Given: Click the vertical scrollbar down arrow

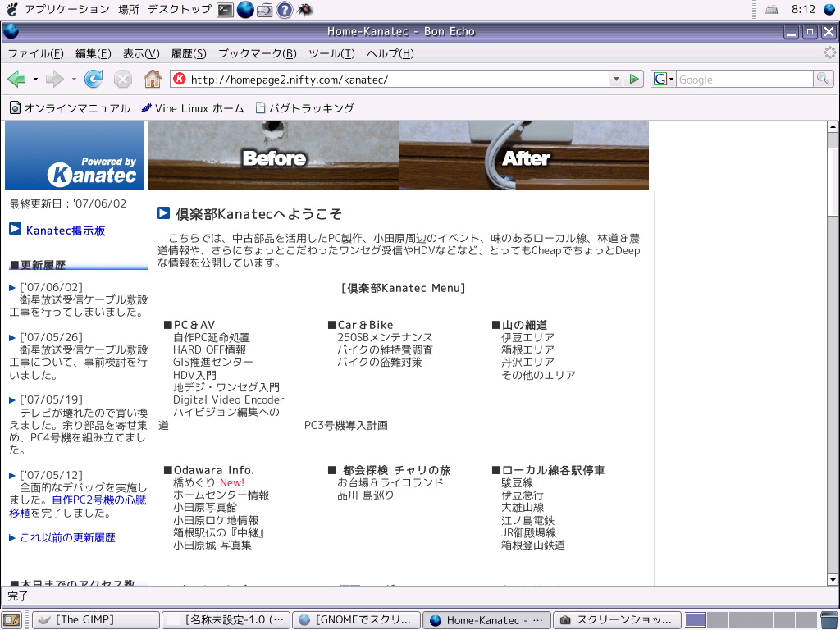Looking at the screenshot, I should coord(833,580).
